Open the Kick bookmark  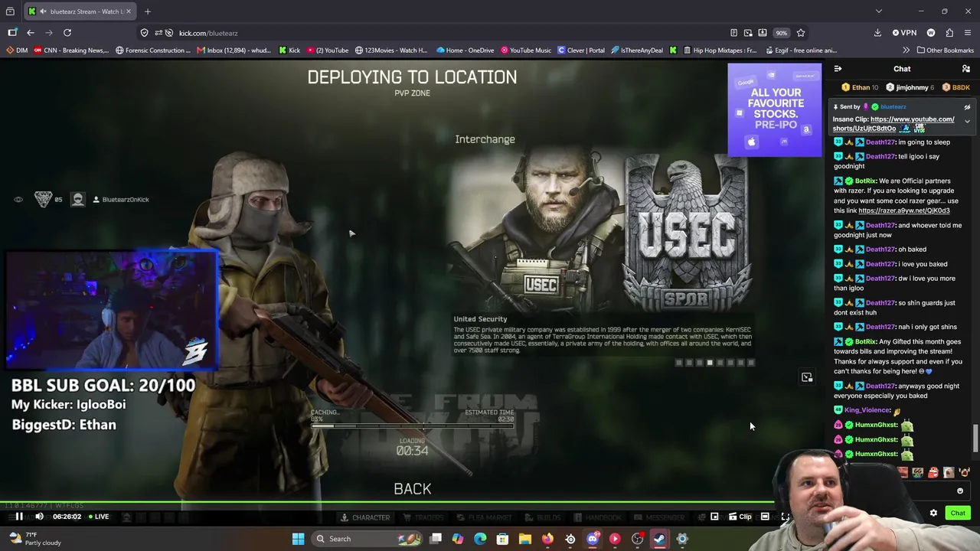[289, 51]
